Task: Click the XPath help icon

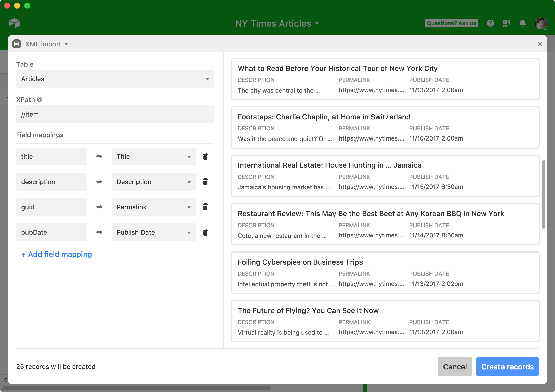Action: point(39,99)
